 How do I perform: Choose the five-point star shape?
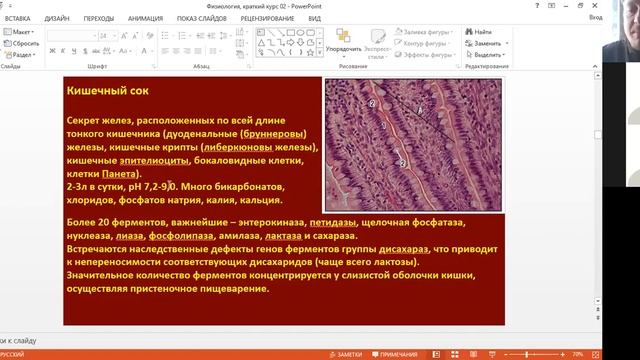point(310,52)
